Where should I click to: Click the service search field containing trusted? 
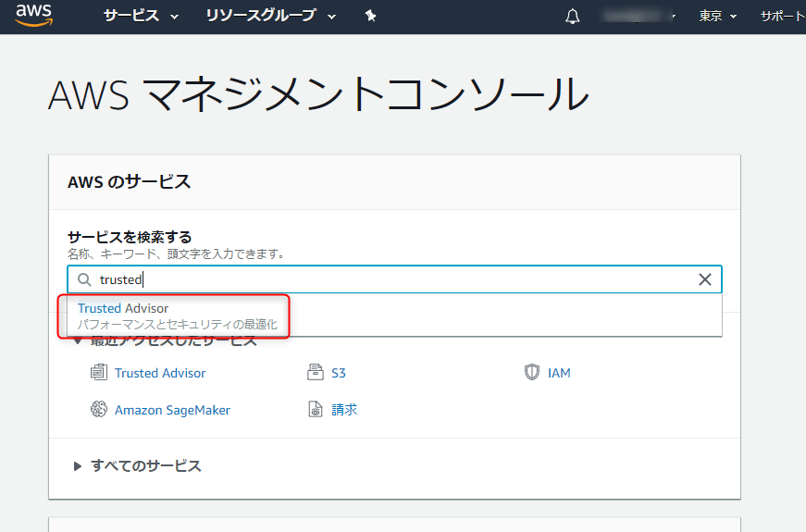pos(394,279)
